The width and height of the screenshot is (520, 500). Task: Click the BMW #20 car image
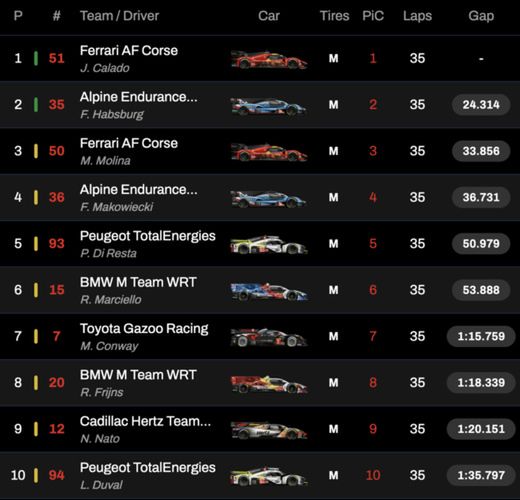coord(269,384)
